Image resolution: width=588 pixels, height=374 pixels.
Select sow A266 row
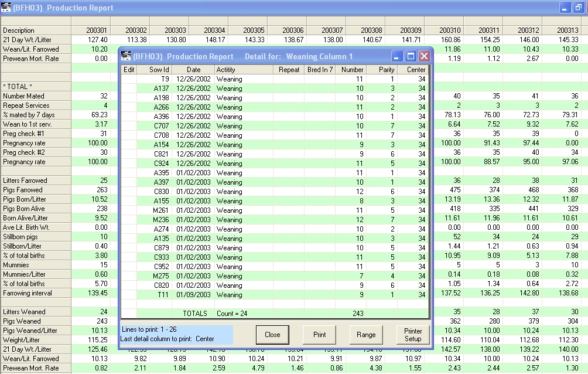(x=275, y=107)
